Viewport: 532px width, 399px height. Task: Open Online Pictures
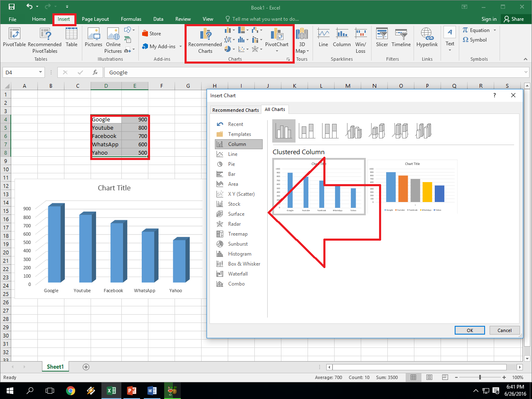(113, 41)
